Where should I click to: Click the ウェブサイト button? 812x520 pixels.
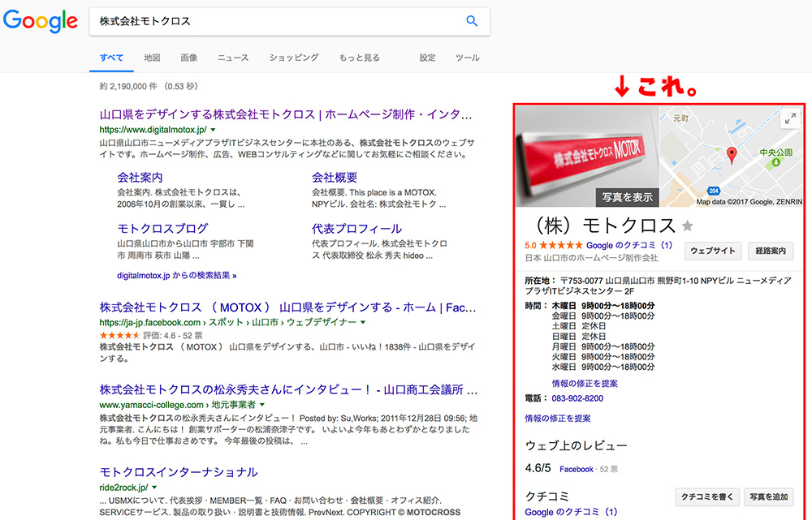(713, 251)
